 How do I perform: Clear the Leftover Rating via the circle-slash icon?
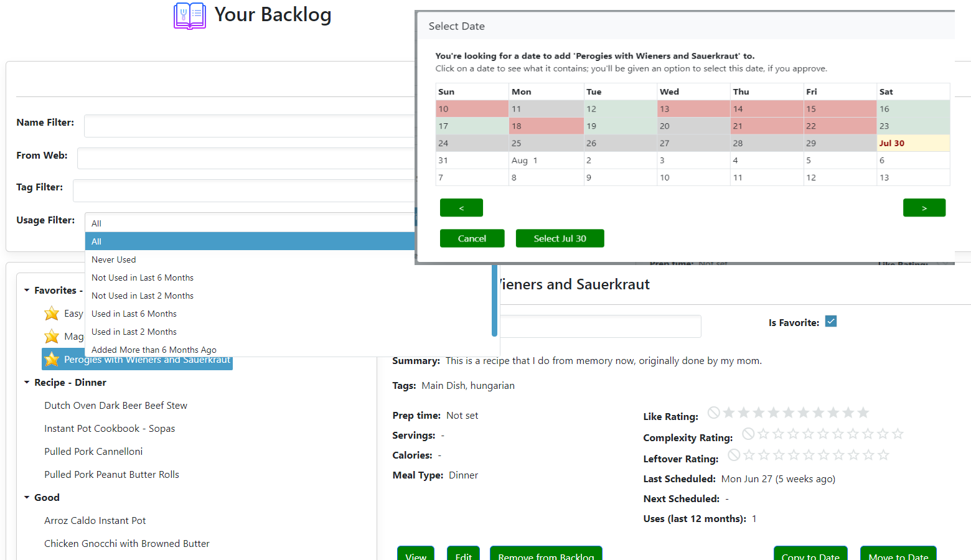[734, 455]
